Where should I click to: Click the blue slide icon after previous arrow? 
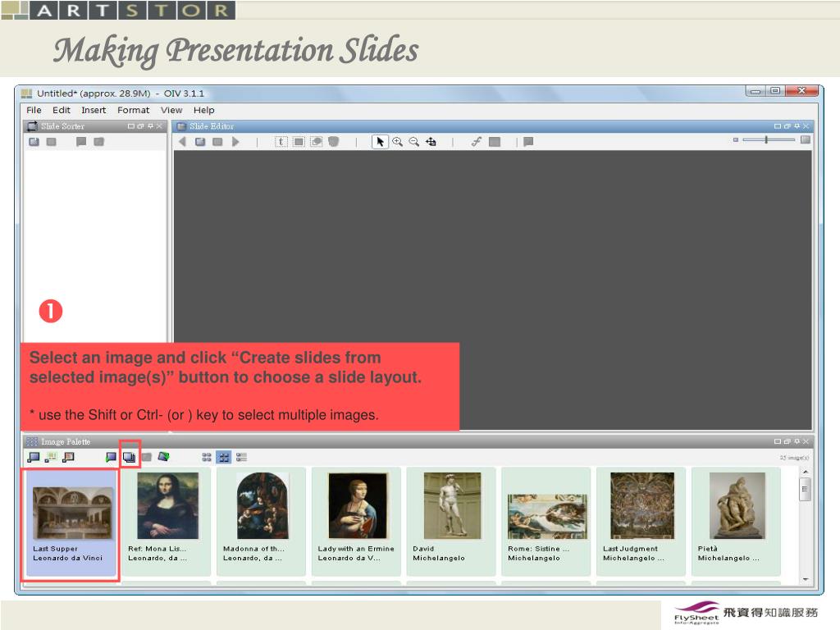point(200,142)
